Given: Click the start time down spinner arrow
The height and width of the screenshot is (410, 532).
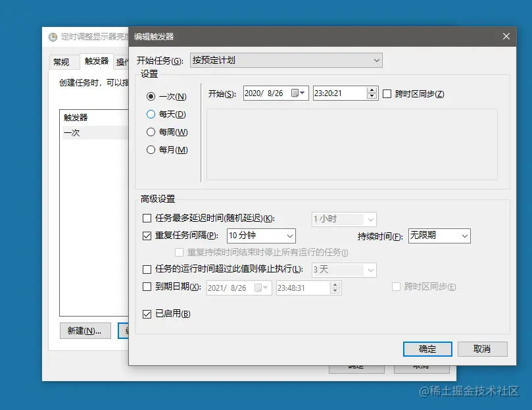Looking at the screenshot, I should (x=372, y=96).
